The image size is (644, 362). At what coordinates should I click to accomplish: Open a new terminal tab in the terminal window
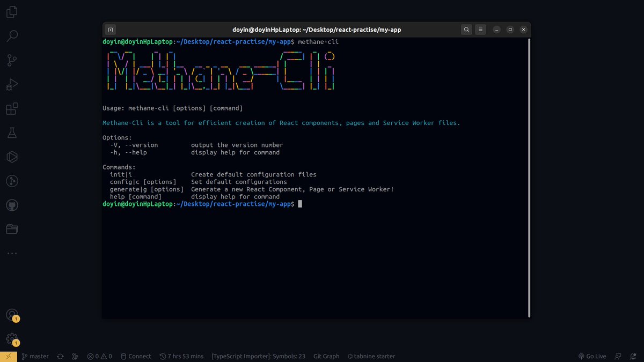pos(110,29)
